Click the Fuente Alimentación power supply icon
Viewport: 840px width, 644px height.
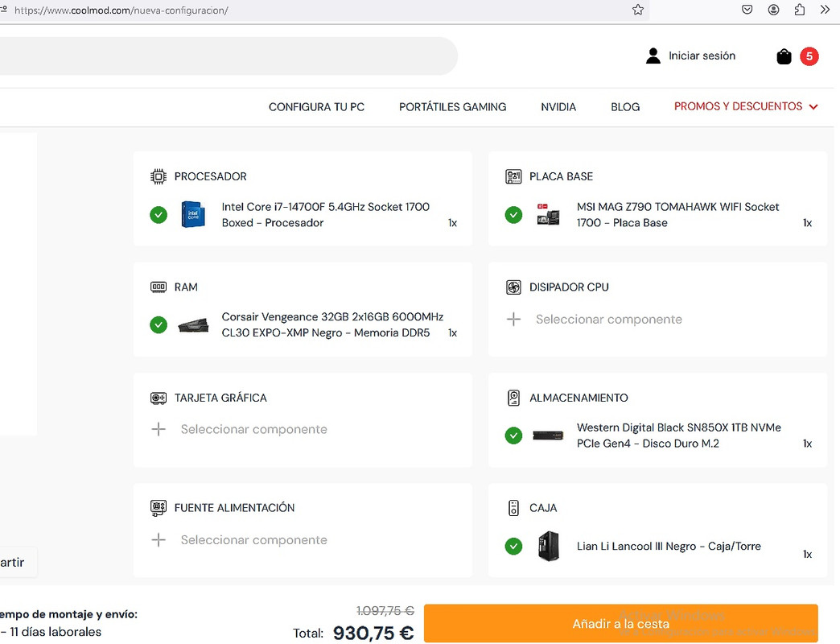tap(159, 508)
